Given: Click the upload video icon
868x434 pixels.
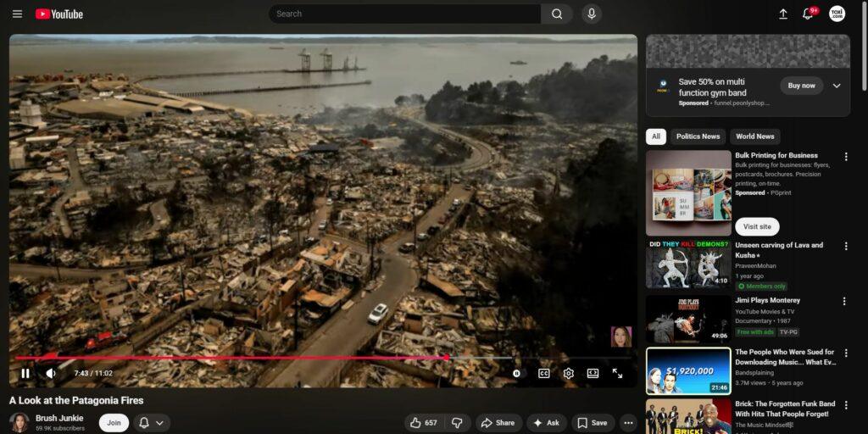Looking at the screenshot, I should pos(782,14).
